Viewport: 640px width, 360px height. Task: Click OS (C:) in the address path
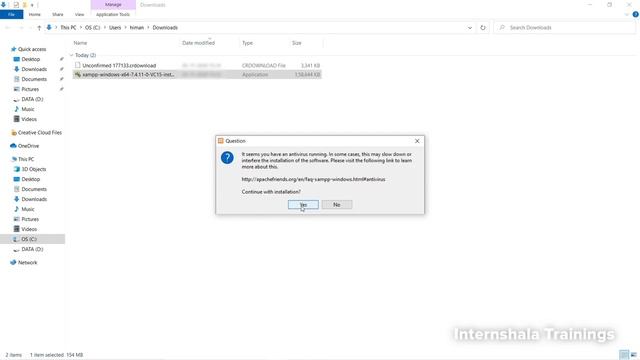92,28
